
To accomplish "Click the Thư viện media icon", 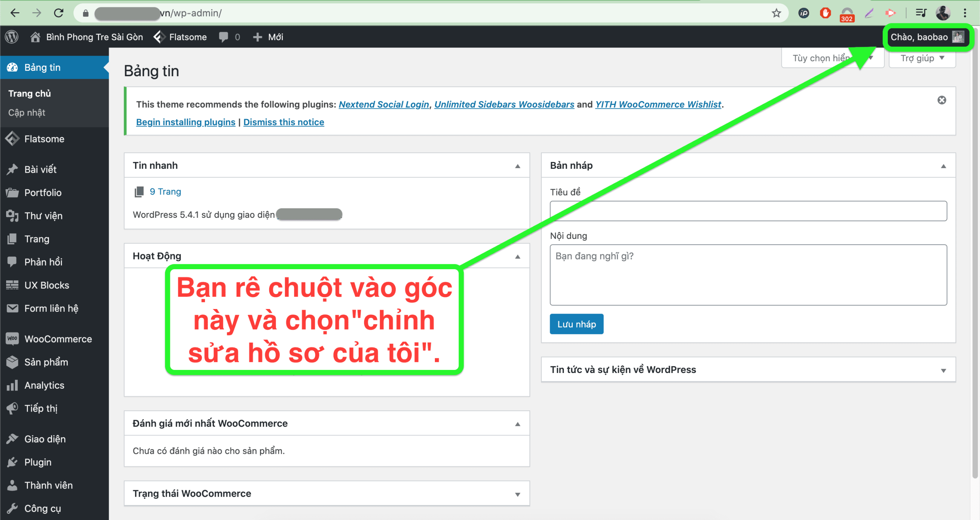I will point(13,216).
